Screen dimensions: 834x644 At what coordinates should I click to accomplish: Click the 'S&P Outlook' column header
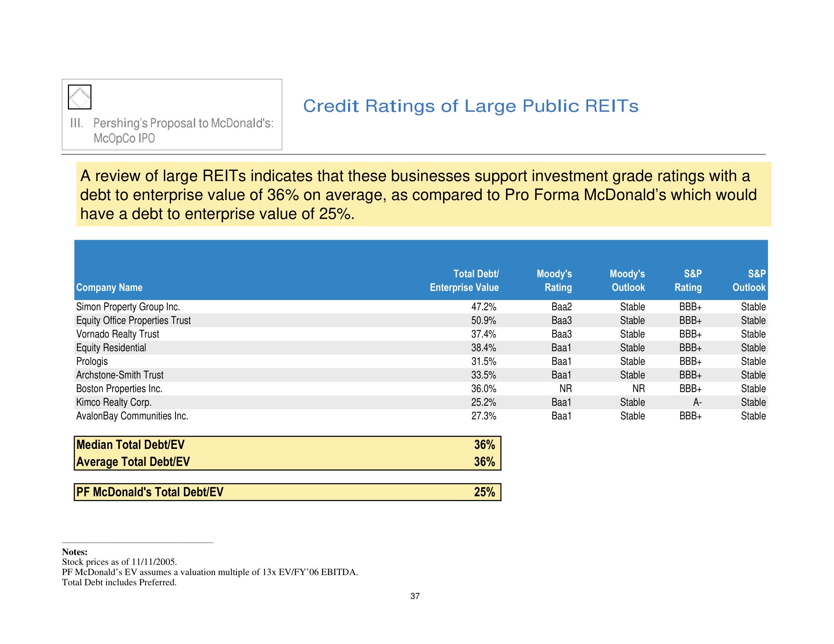749,280
